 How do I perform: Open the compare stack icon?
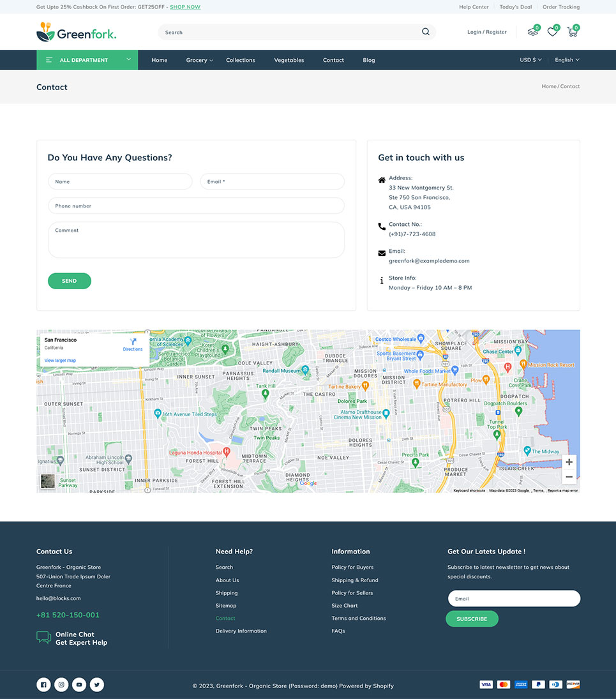[x=533, y=32]
